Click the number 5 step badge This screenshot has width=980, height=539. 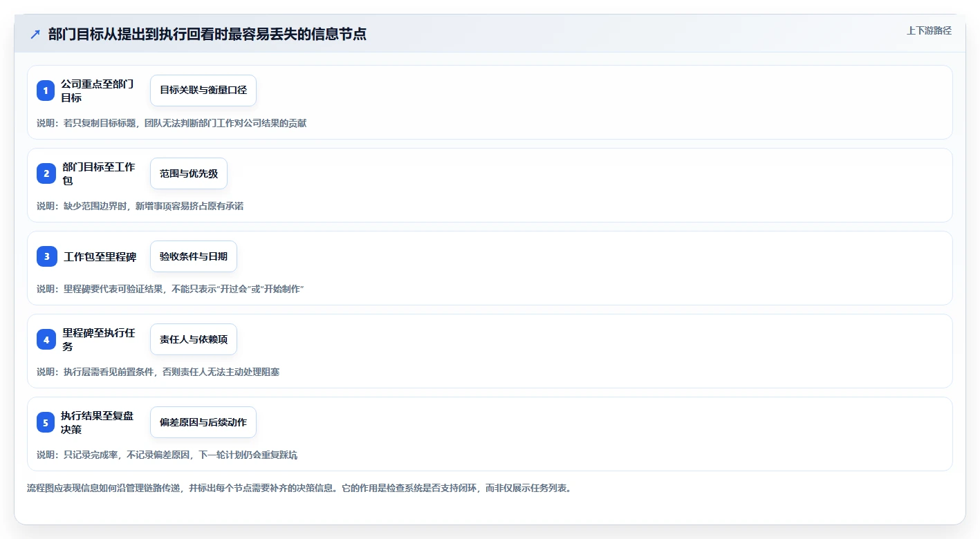46,422
